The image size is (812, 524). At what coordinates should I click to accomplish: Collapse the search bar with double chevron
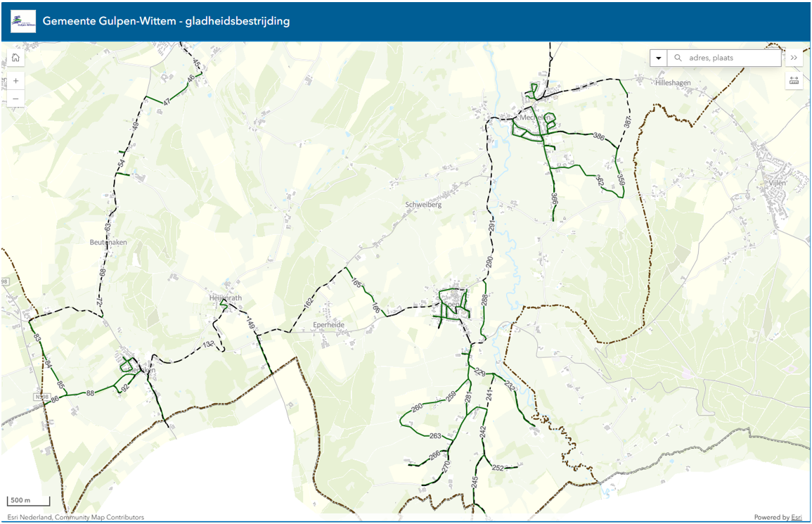click(x=794, y=58)
